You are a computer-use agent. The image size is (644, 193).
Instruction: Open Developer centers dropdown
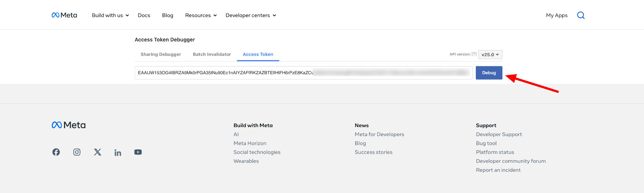click(250, 15)
